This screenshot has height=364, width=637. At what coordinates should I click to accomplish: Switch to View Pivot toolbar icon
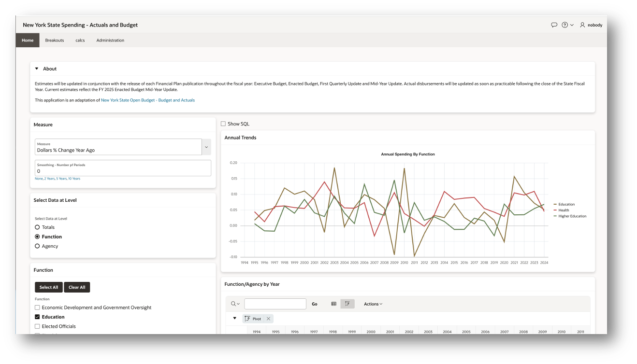pyautogui.click(x=347, y=304)
